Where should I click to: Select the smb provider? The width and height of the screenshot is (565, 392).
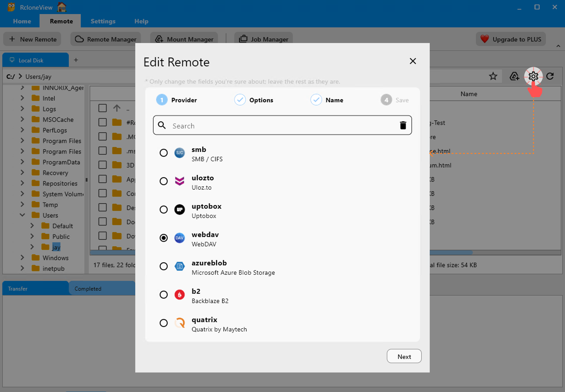[x=164, y=153]
